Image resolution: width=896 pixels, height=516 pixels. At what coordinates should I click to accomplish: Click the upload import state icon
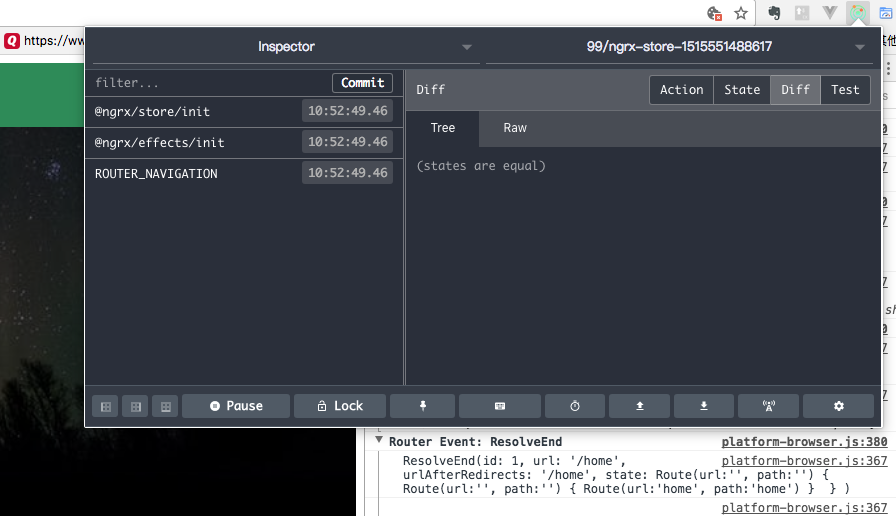tap(640, 406)
